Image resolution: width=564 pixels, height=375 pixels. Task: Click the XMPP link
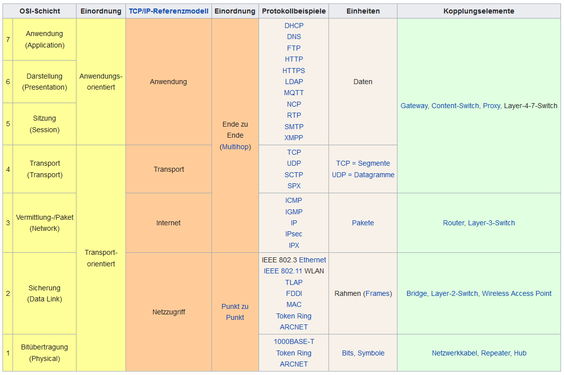point(294,138)
